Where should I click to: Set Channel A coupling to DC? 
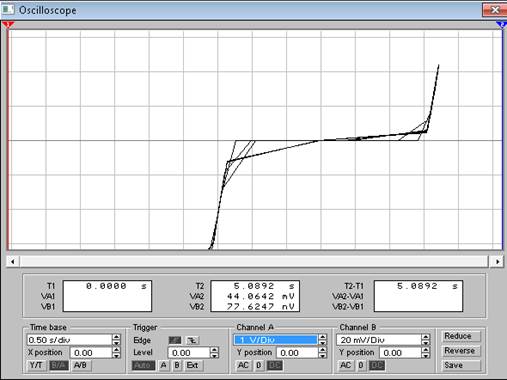tap(275, 365)
